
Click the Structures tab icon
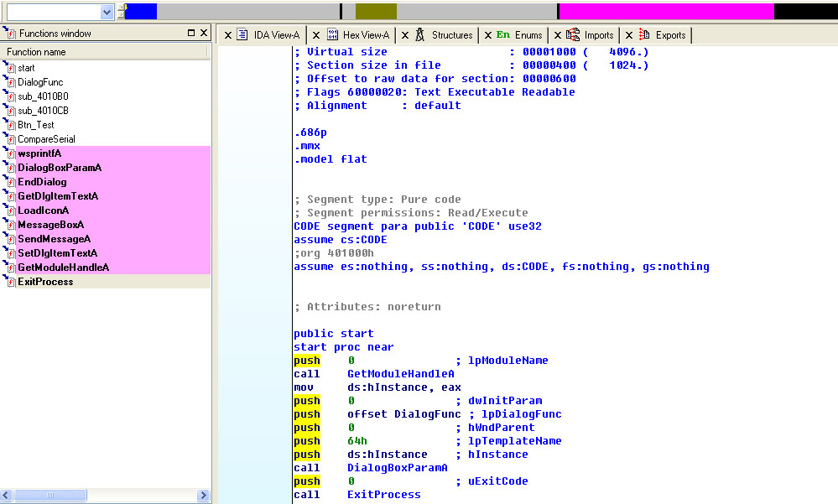tap(420, 34)
